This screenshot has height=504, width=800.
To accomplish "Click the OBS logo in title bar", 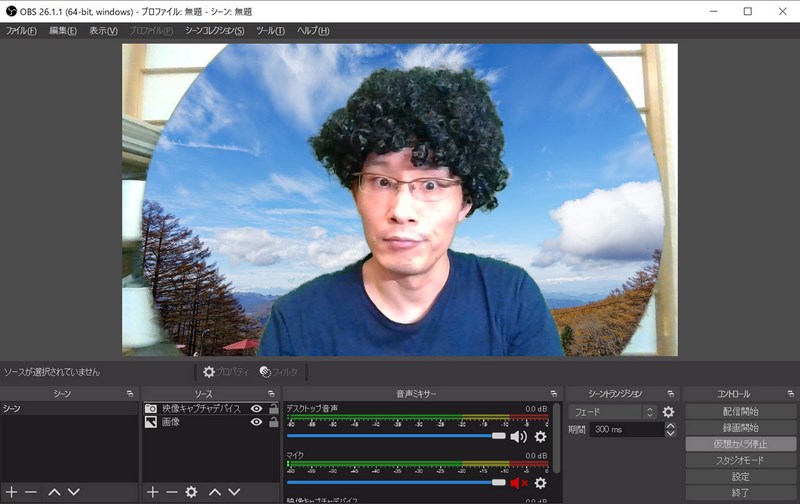I will tap(11, 11).
